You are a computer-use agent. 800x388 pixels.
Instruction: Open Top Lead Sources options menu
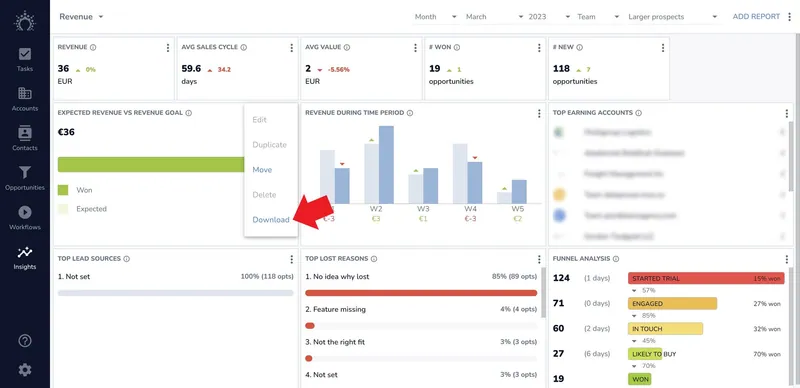[291, 259]
